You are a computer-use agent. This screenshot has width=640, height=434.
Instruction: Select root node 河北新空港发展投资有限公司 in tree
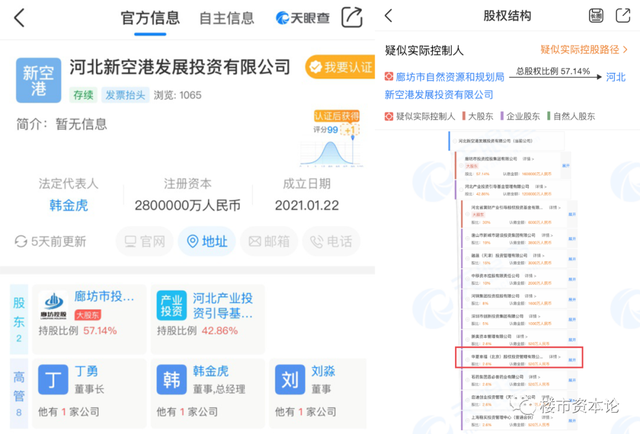pos(495,141)
